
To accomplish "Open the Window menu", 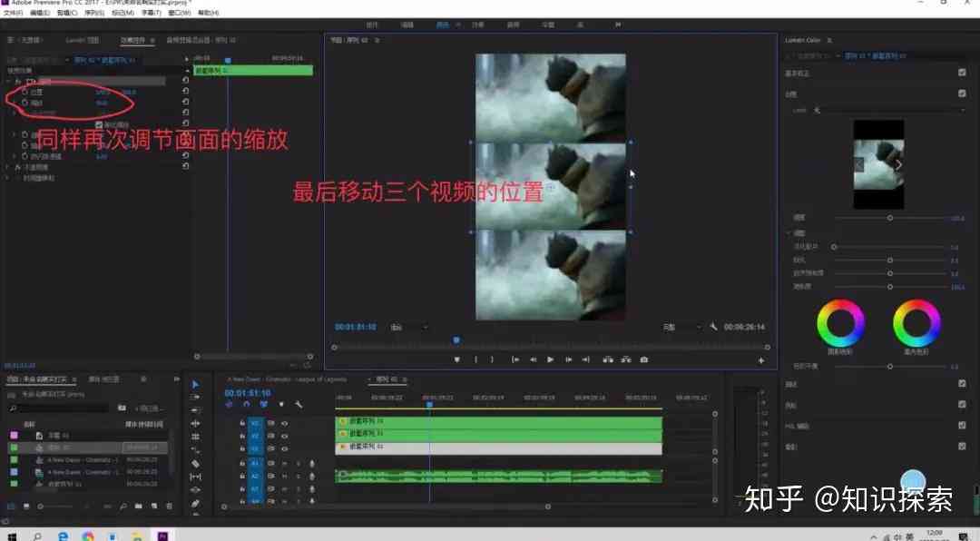I will pyautogui.click(x=181, y=13).
